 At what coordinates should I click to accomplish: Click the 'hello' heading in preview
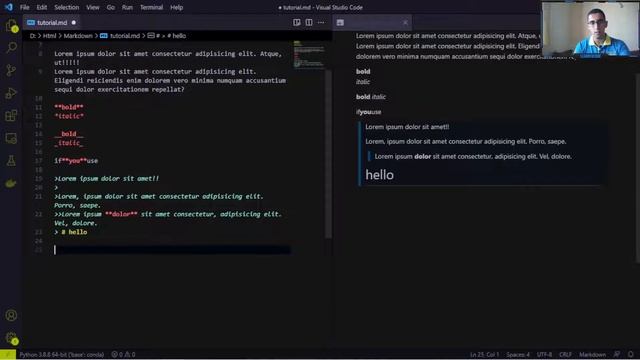[380, 175]
